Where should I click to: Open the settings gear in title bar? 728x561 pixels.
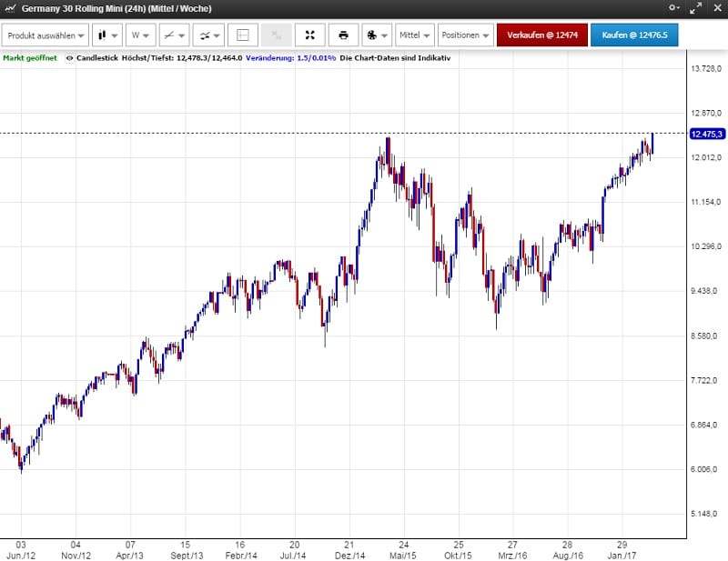[673, 8]
